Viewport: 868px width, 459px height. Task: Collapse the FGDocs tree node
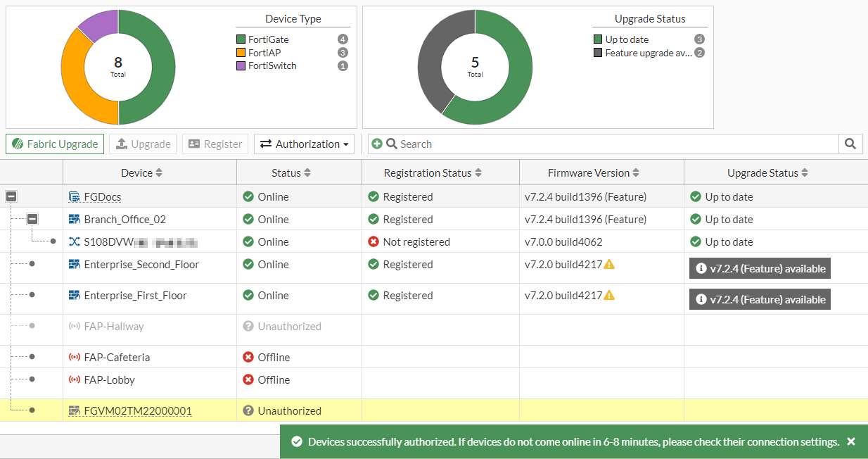tap(11, 197)
